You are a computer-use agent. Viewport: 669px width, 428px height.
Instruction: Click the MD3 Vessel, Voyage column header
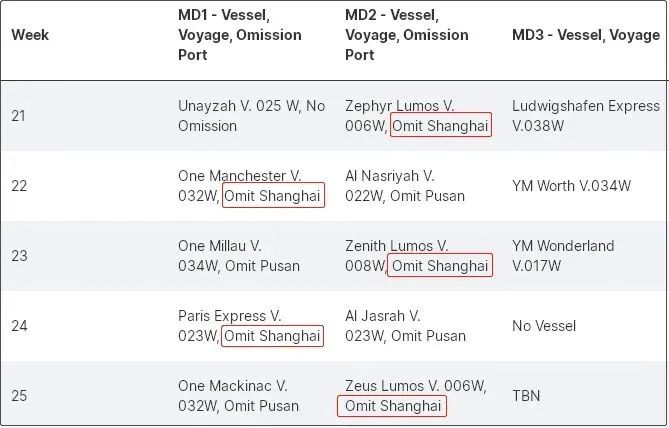tap(586, 35)
